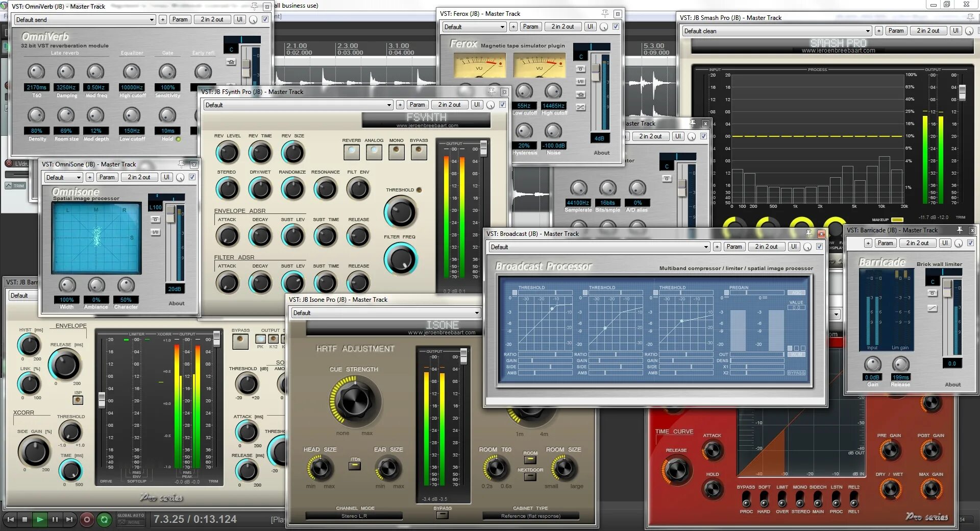Click Ferox I/II compare icon
The width and height of the screenshot is (980, 531).
coord(581,82)
